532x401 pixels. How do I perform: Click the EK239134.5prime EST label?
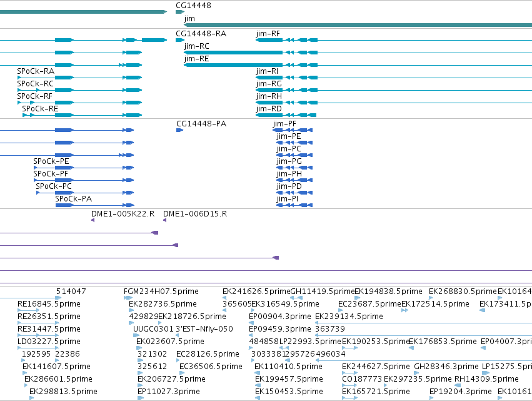click(x=349, y=317)
